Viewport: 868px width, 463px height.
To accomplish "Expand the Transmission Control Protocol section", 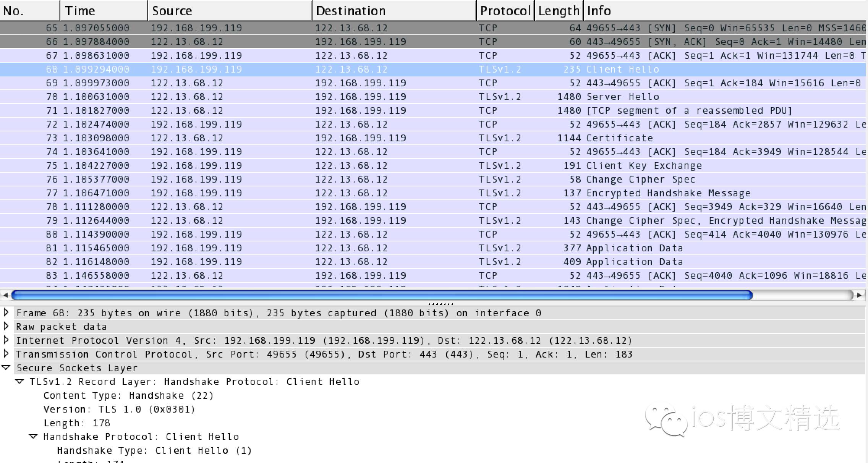I will (x=6, y=354).
